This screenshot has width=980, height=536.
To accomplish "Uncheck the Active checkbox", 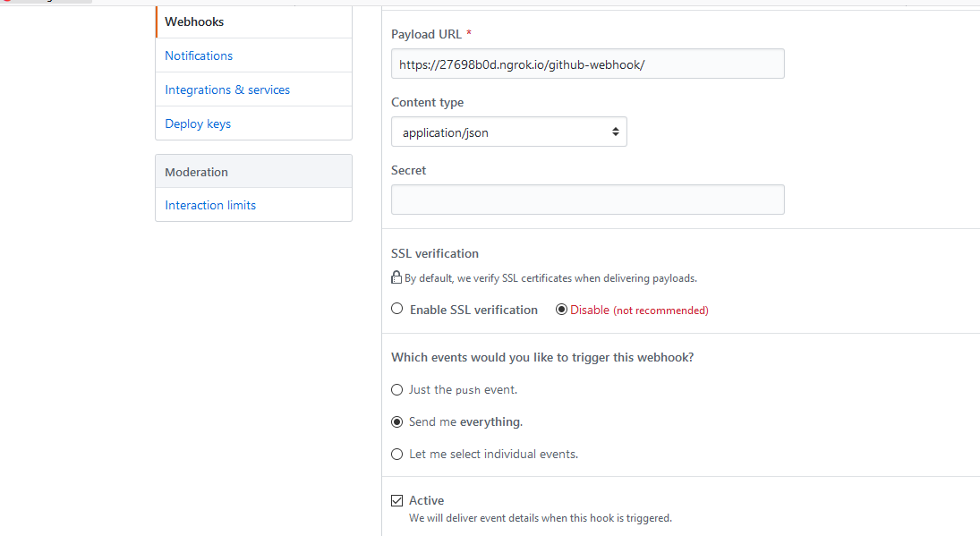I will [397, 500].
